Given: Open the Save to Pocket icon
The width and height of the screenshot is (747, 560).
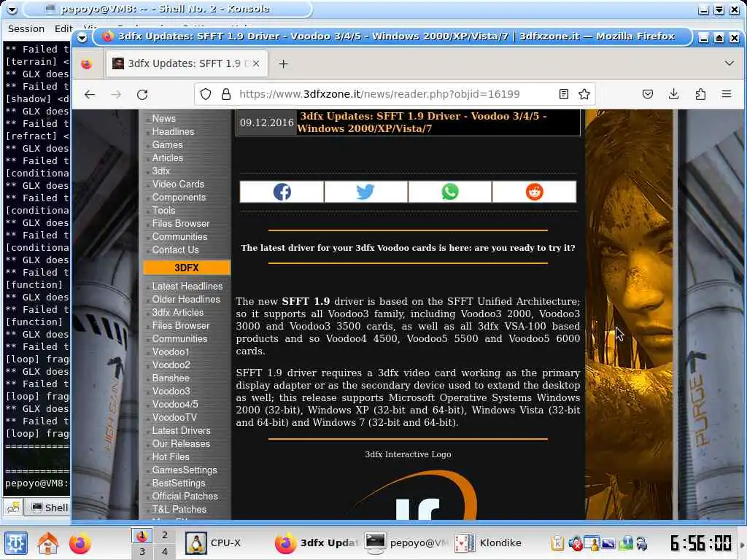Looking at the screenshot, I should coord(648,94).
